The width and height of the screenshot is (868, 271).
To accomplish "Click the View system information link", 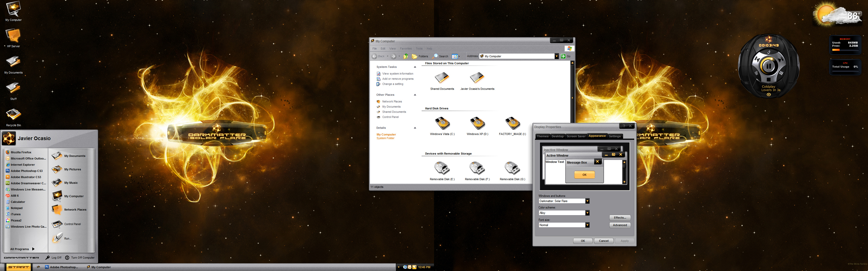I will tap(398, 74).
